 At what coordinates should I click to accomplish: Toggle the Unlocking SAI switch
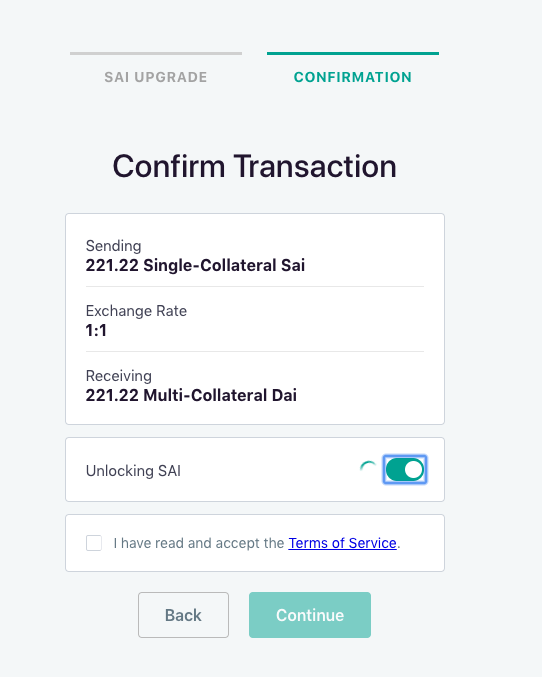click(x=405, y=470)
